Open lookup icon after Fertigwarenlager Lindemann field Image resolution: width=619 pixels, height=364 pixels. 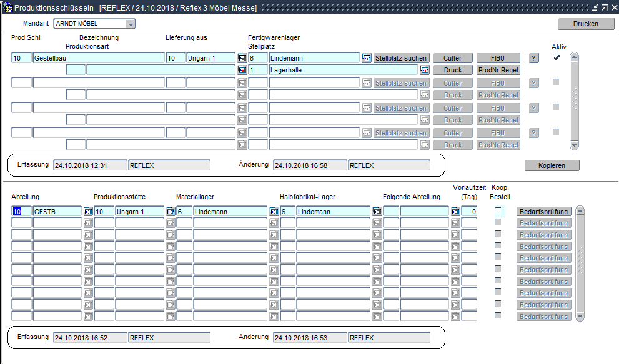(x=367, y=58)
